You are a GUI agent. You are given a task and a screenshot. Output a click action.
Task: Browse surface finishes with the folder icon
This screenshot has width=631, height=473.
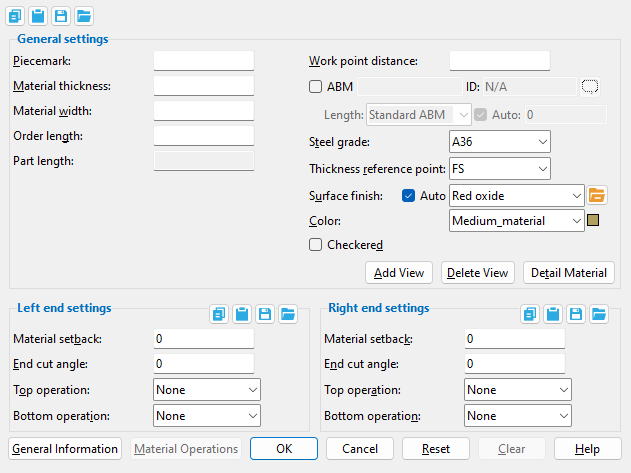coord(597,195)
